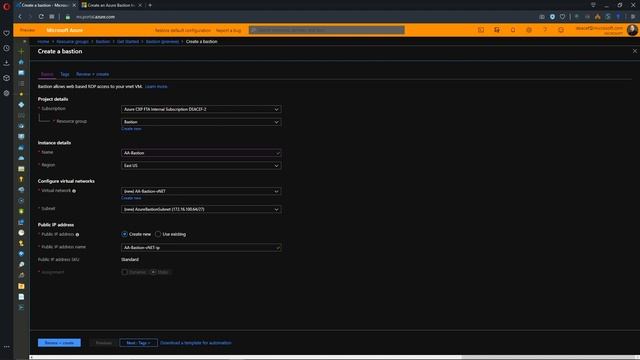Select the Dynamic assignment option
Viewport: 640px width, 360px height.
pos(134,272)
